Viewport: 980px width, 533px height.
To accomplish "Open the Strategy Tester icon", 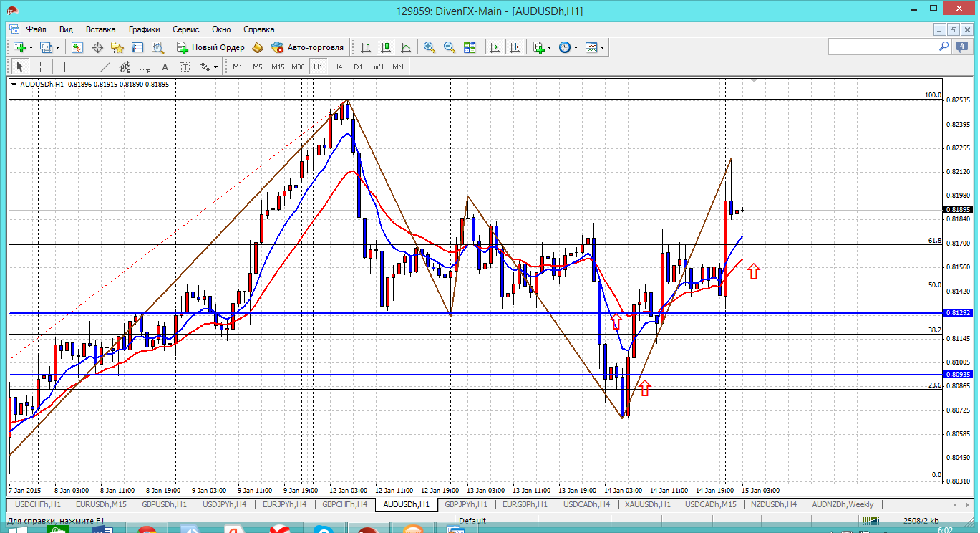I will point(157,47).
